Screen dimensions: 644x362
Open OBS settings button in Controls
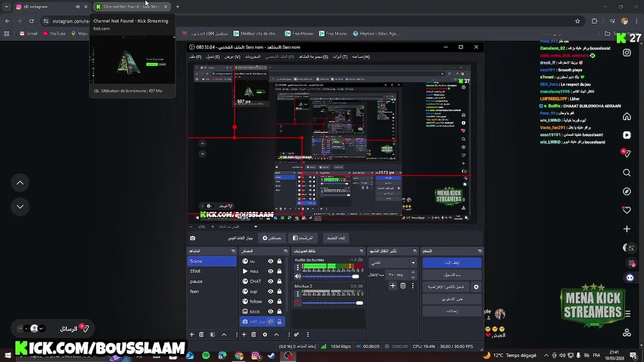click(x=452, y=311)
